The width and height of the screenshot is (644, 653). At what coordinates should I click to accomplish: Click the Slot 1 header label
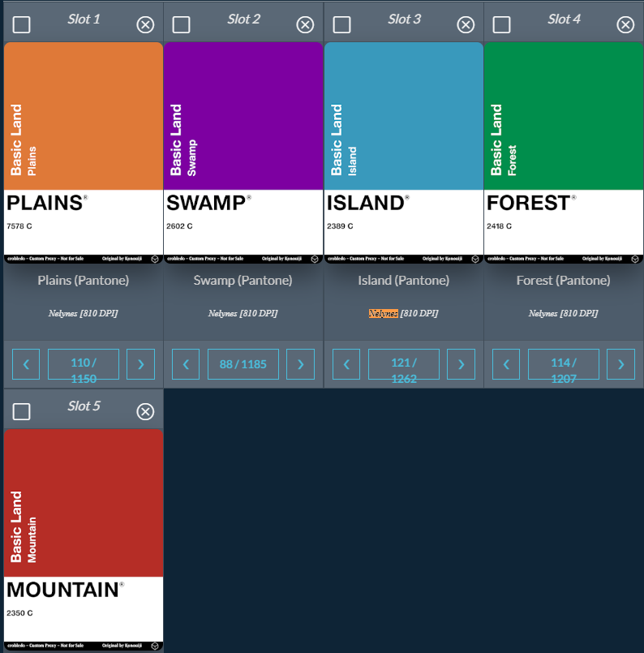click(84, 19)
